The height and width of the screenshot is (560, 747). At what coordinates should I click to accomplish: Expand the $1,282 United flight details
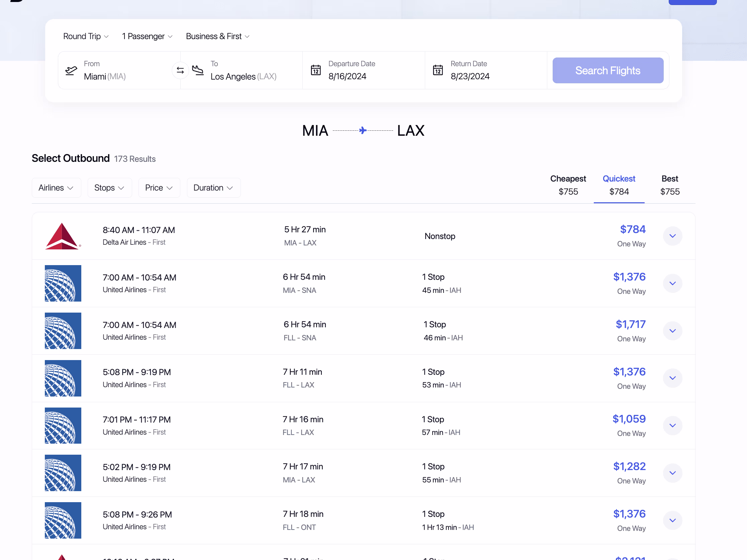(672, 473)
